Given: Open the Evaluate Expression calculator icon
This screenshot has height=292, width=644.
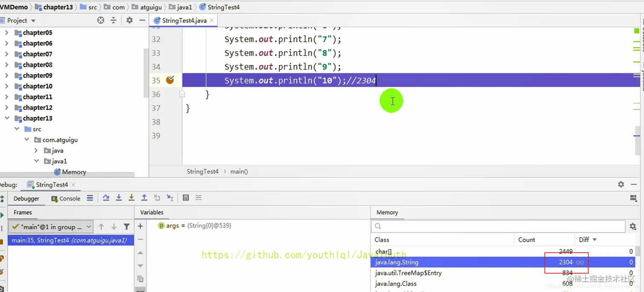Looking at the screenshot, I should 186,198.
